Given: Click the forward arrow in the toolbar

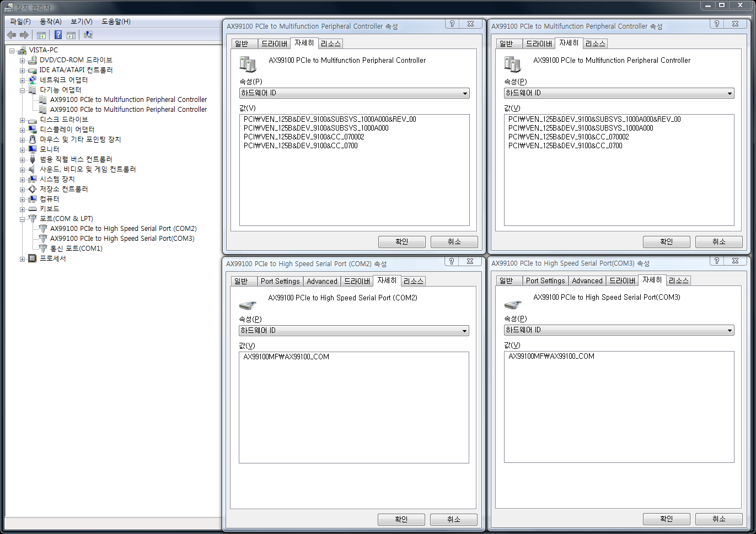Looking at the screenshot, I should (x=24, y=35).
